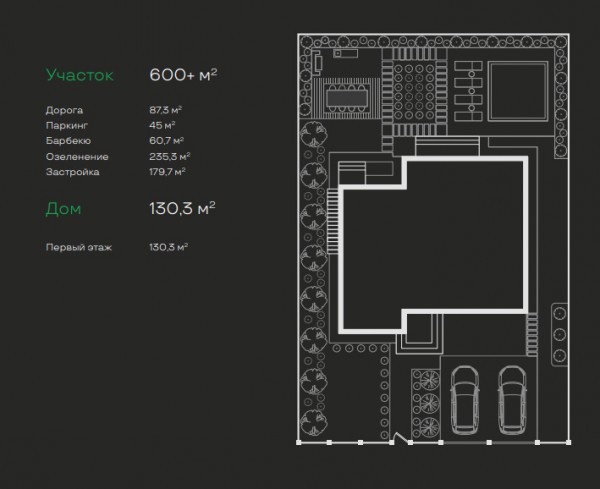Select the "Паркинг" label
The width and height of the screenshot is (600, 489).
pyautogui.click(x=66, y=125)
